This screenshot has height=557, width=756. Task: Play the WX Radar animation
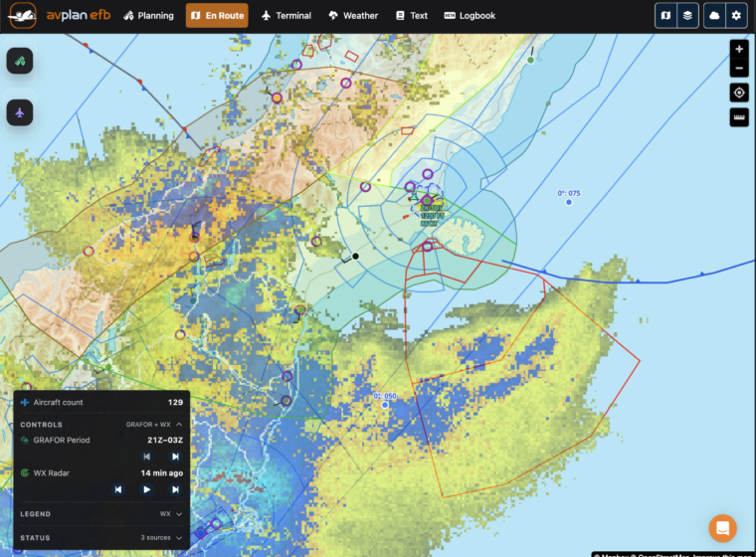tap(146, 489)
